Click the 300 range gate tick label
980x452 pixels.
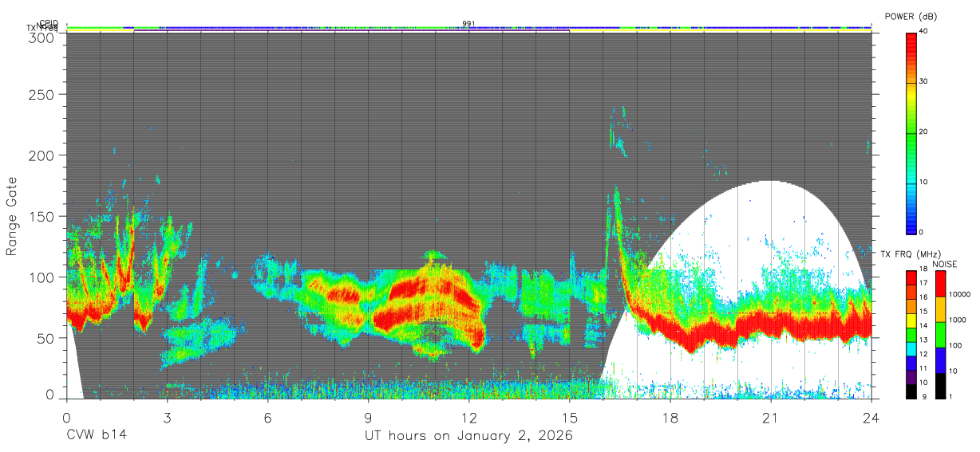(x=41, y=37)
